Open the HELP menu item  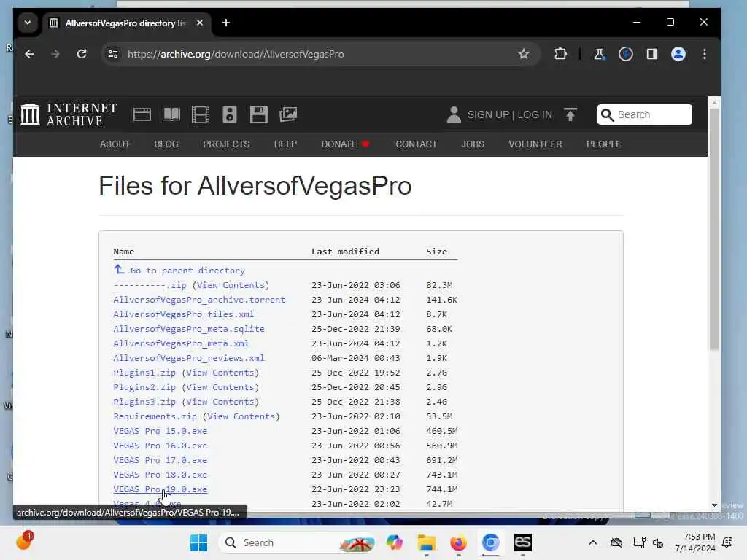coord(285,144)
